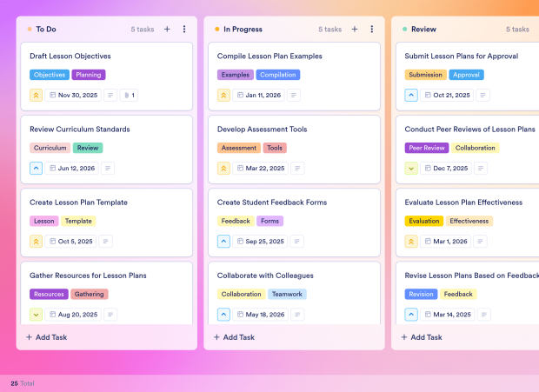The height and width of the screenshot is (392, 539).
Task: Open Nov 30, 2025 due date picker
Action: pyautogui.click(x=73, y=95)
